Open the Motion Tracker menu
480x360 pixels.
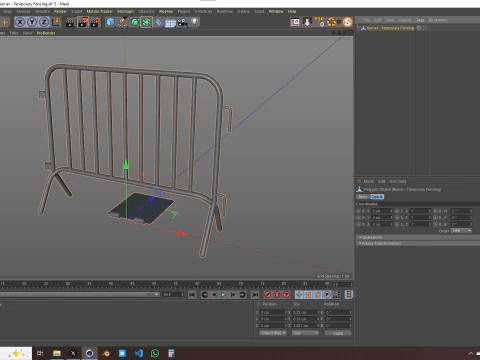[99, 11]
